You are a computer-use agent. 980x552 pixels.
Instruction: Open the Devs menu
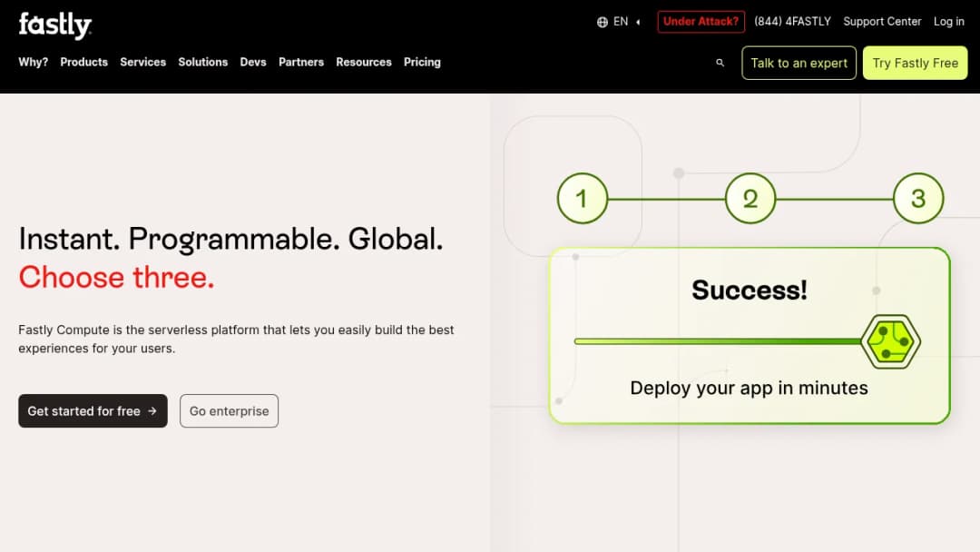point(253,62)
